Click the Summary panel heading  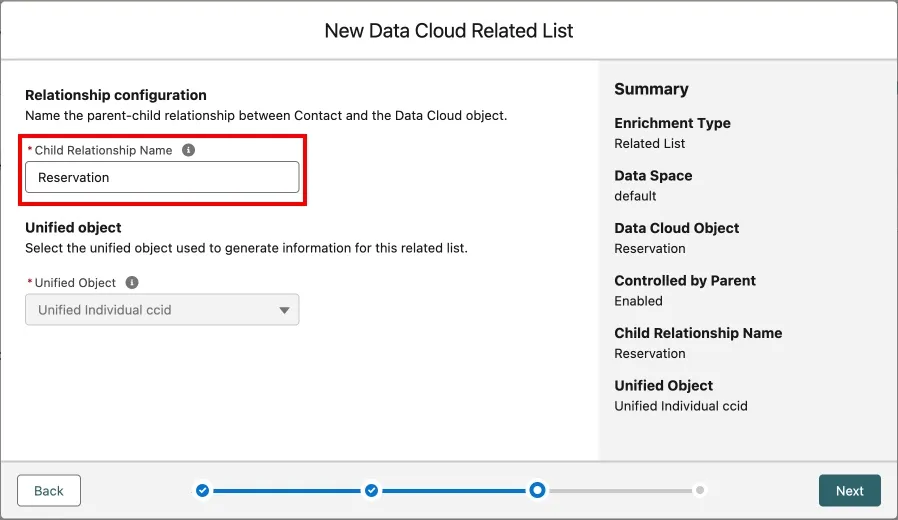[651, 89]
